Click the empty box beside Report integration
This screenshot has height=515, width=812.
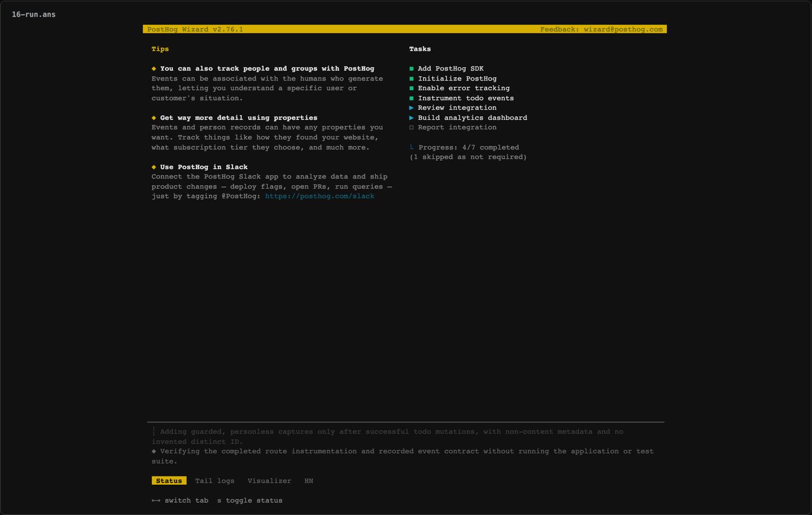click(x=412, y=128)
